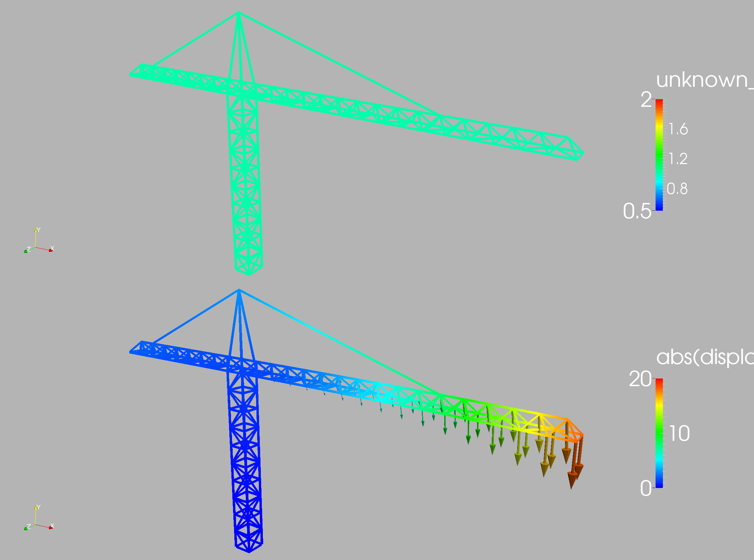Click the red X axis arrow of the triad beside the green crane
The height and width of the screenshot is (560, 754).
pos(51,250)
